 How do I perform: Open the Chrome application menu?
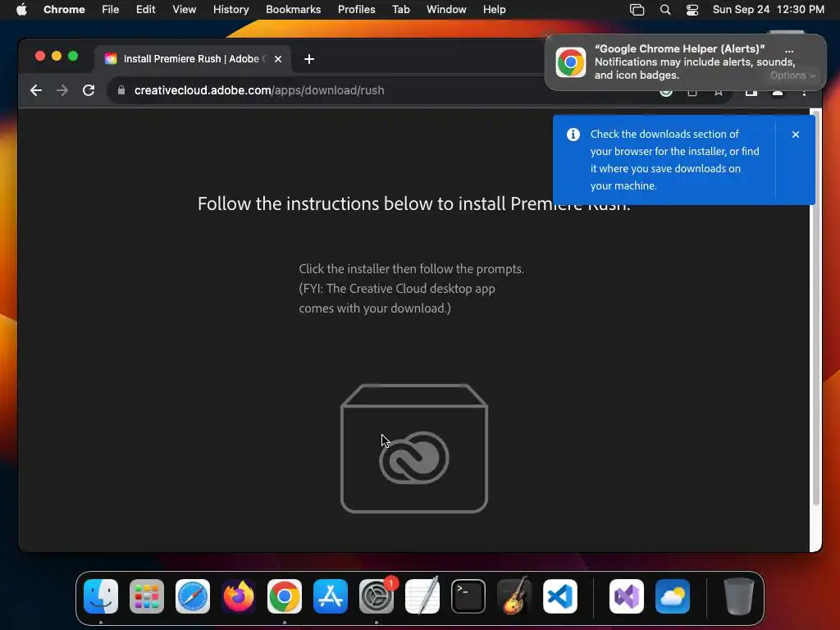coord(64,10)
